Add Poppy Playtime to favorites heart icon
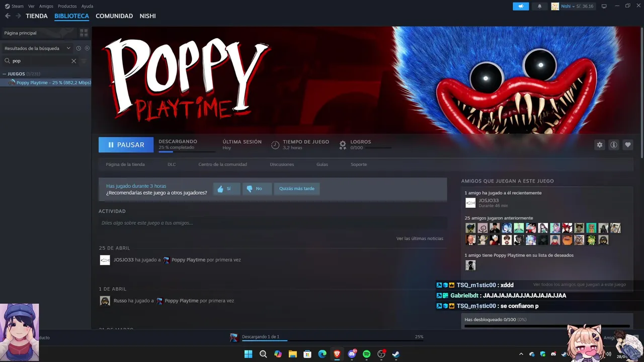Image resolution: width=644 pixels, height=362 pixels. pyautogui.click(x=627, y=145)
